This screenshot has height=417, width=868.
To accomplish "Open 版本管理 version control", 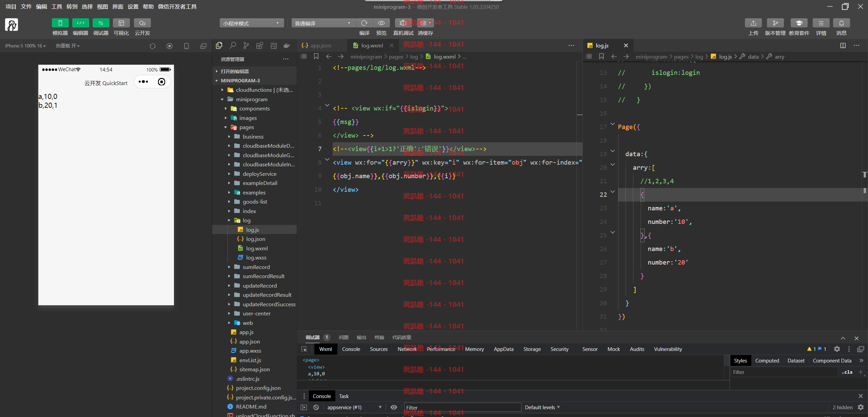I will coord(775,23).
